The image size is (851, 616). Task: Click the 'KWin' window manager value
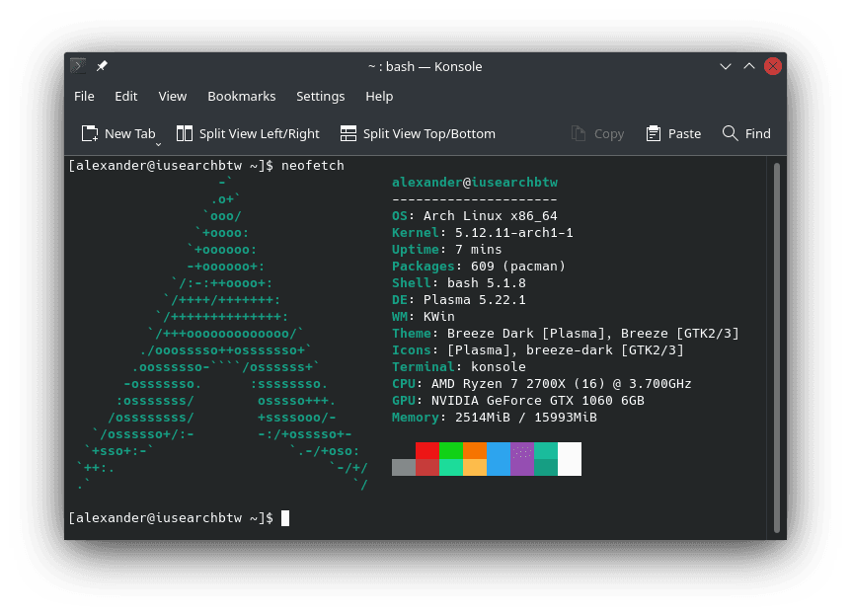(x=439, y=317)
